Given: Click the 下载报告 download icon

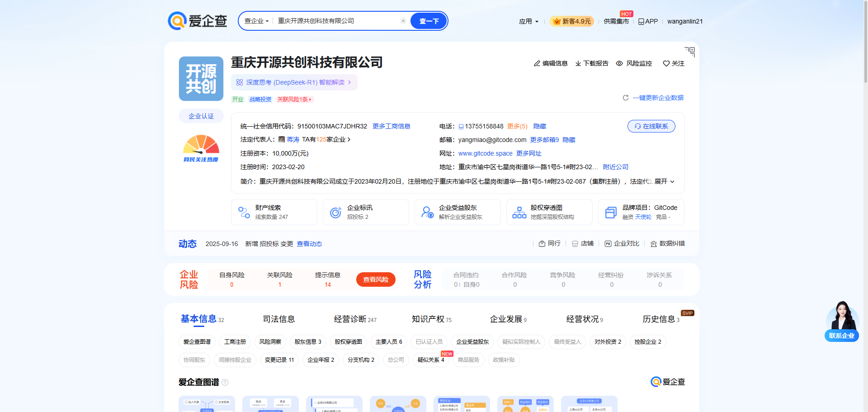Looking at the screenshot, I should coord(577,63).
